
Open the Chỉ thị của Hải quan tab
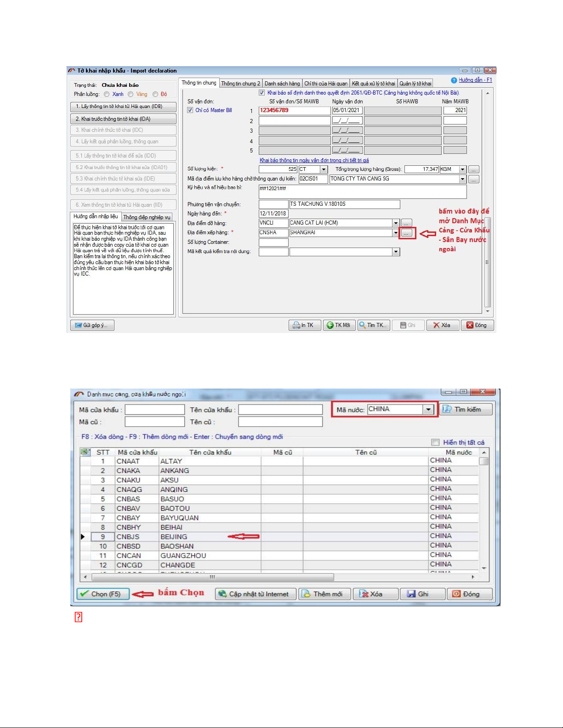click(326, 84)
